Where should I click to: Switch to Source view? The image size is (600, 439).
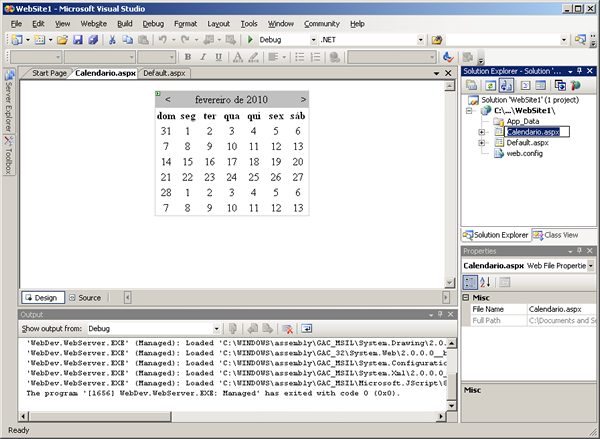(x=85, y=298)
